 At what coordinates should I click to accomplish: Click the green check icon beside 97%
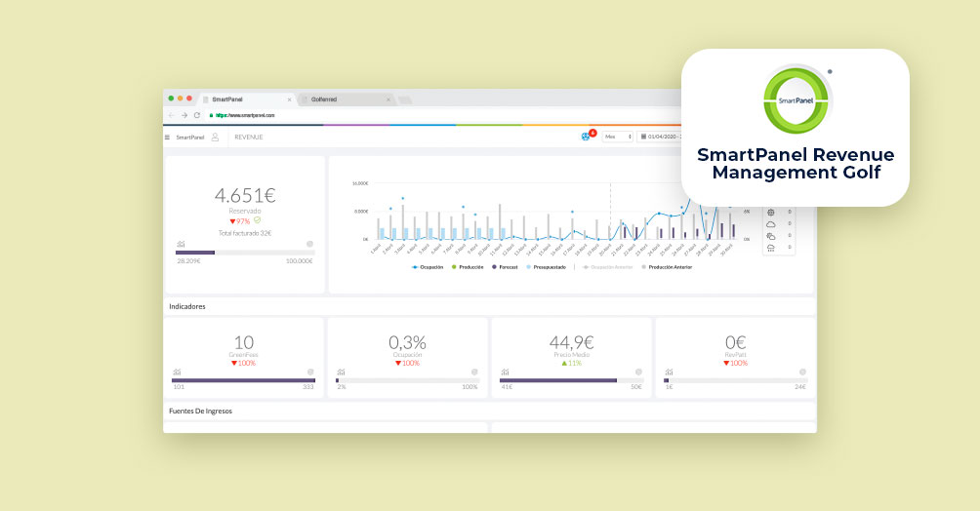(x=257, y=220)
